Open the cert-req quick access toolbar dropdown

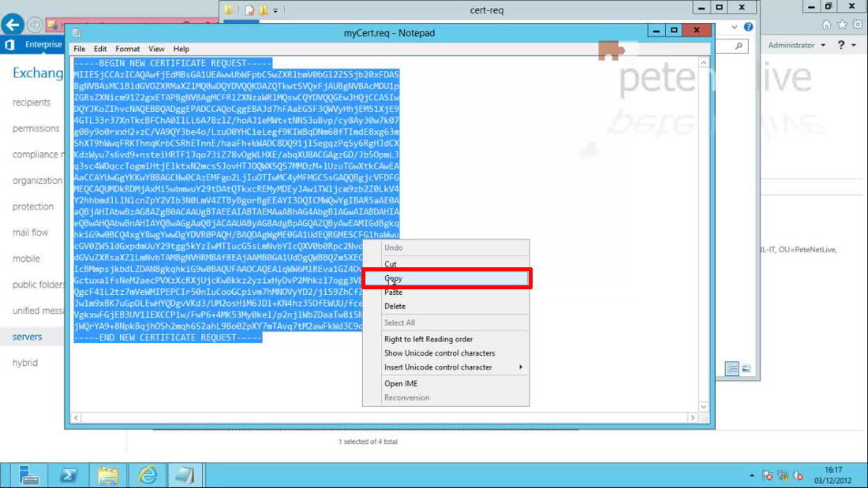click(275, 10)
